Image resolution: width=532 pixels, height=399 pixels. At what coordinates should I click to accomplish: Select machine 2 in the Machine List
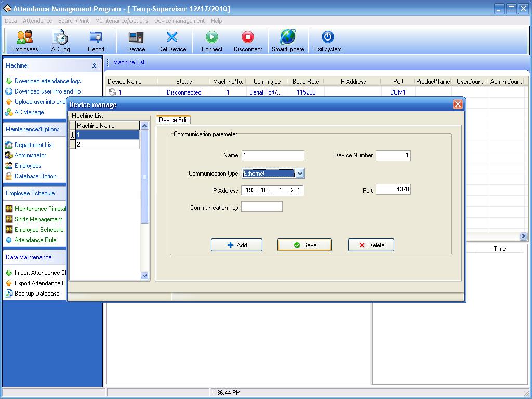point(107,144)
